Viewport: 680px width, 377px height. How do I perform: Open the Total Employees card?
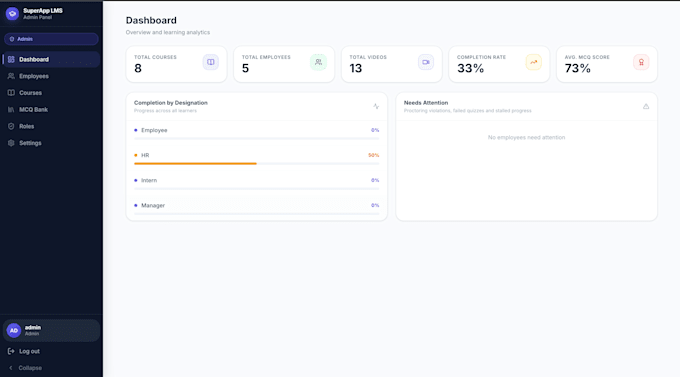coord(284,64)
